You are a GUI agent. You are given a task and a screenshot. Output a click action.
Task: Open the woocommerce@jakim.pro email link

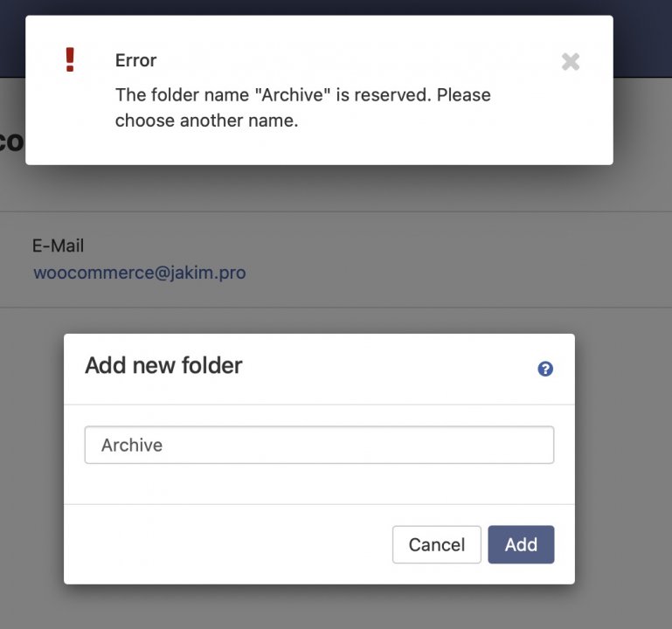pos(140,273)
